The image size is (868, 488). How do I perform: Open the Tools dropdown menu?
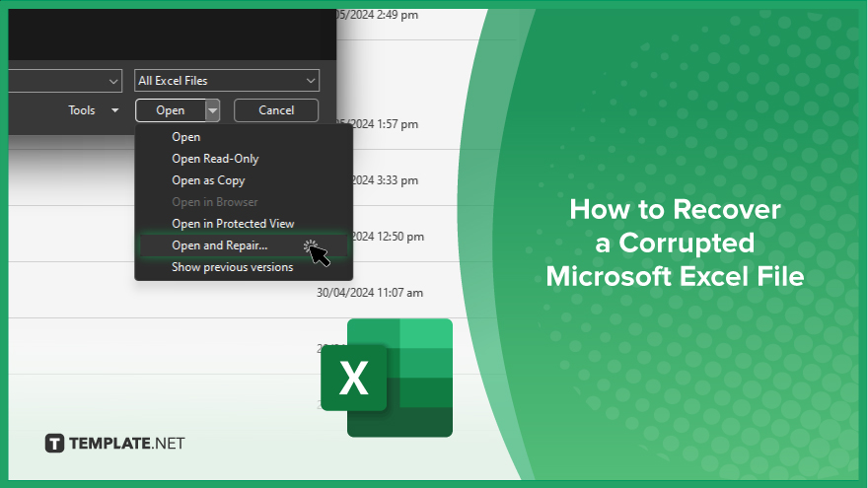93,110
